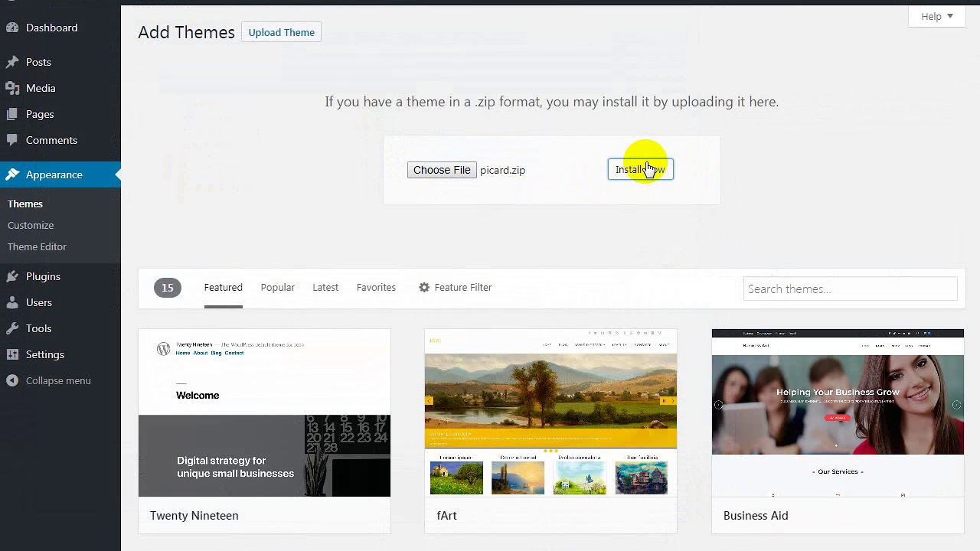Click the Settings sliders icon
The image size is (980, 551).
(x=12, y=354)
